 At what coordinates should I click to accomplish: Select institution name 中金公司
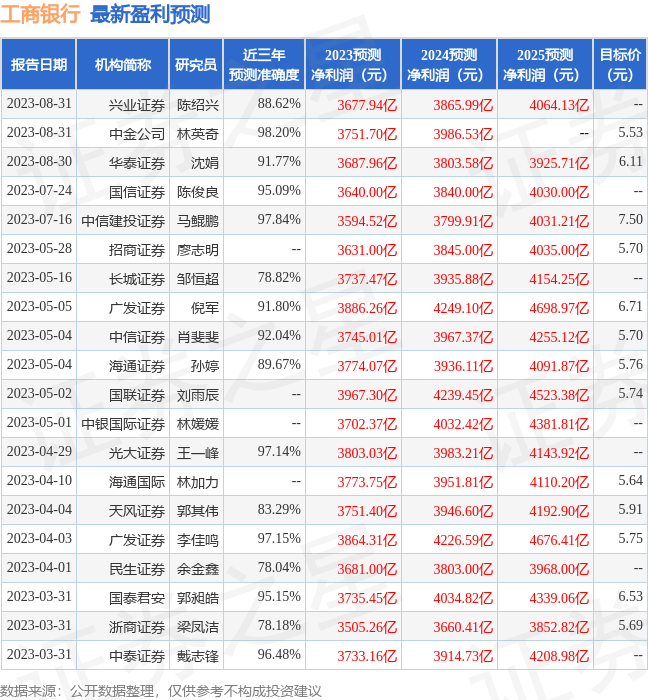(137, 134)
